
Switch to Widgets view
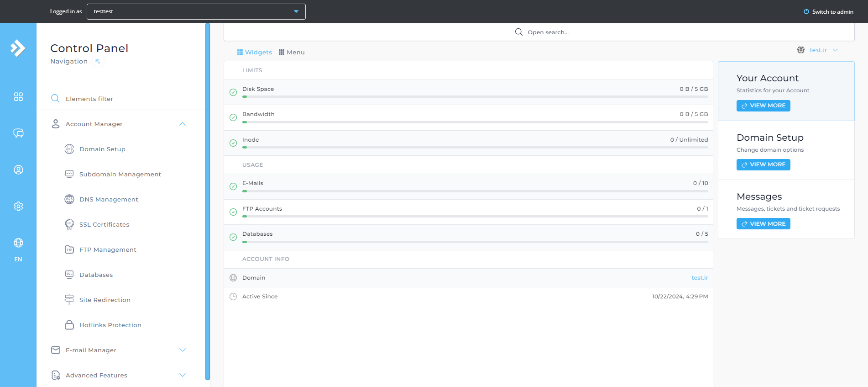(254, 53)
